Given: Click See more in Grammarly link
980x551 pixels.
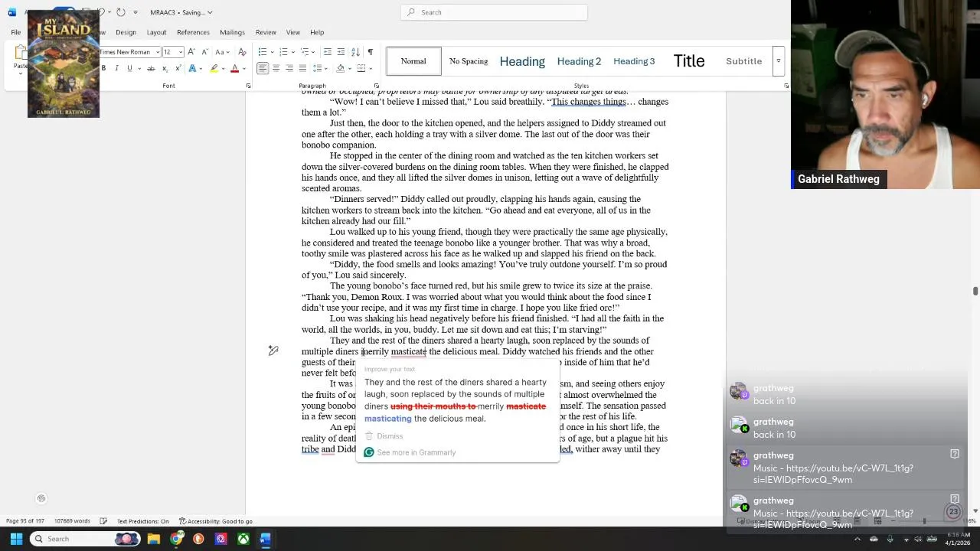Looking at the screenshot, I should tap(410, 452).
